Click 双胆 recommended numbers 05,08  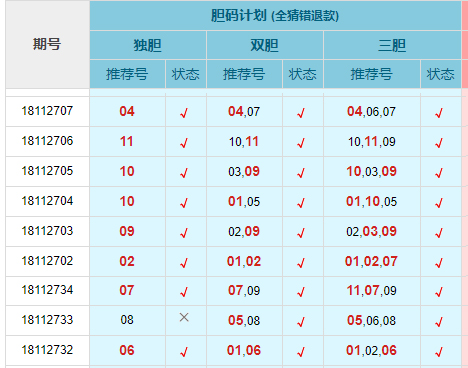(244, 320)
